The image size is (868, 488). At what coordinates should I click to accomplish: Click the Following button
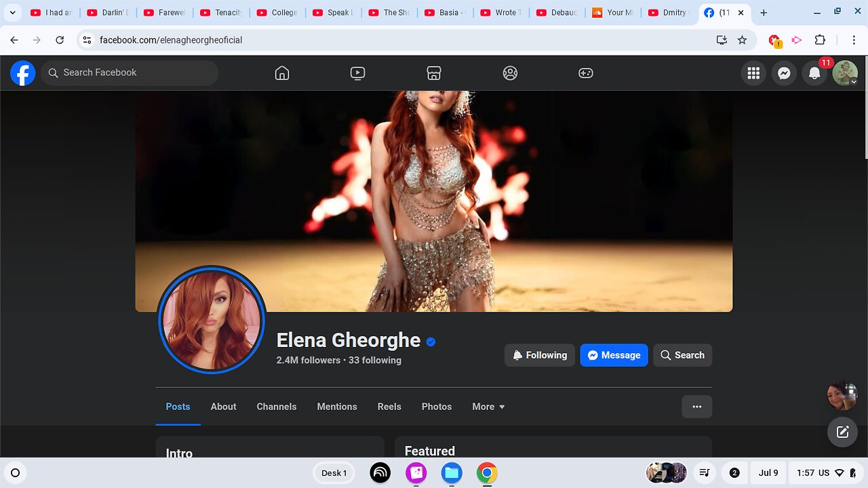point(540,355)
